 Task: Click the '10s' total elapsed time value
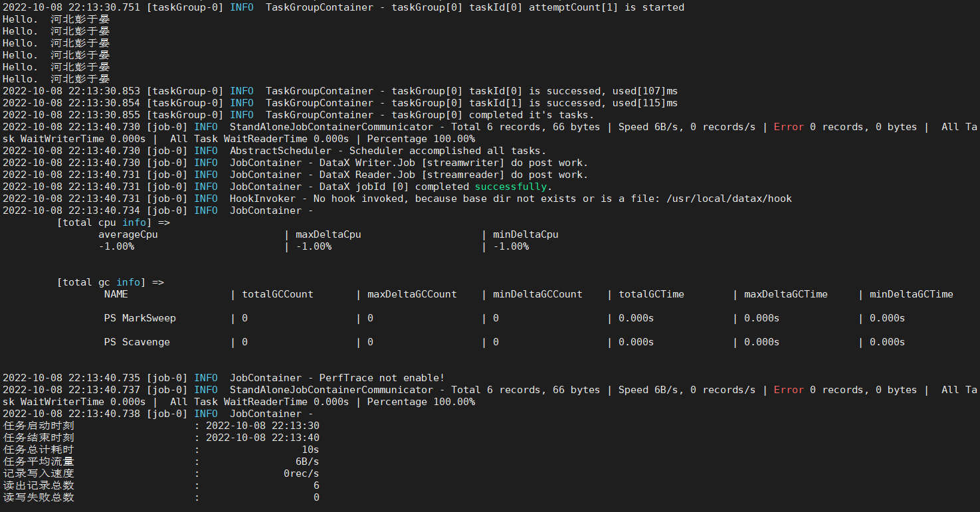[310, 450]
